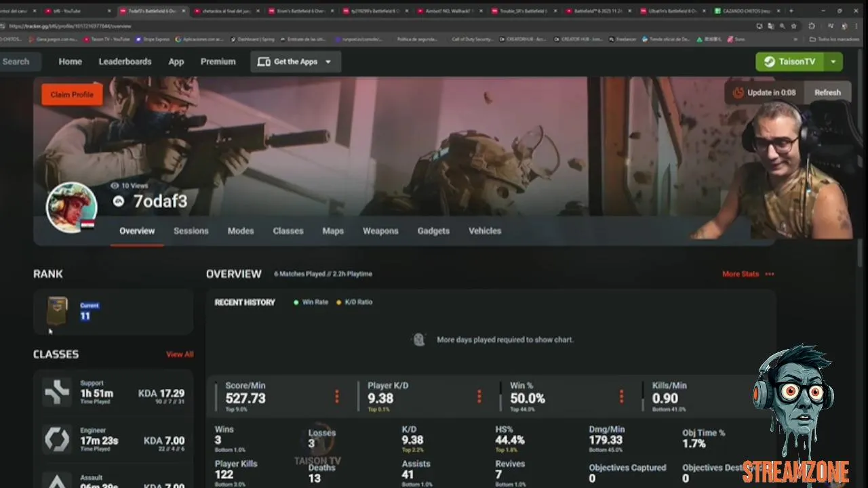The image size is (868, 488).
Task: Click the Player K/D value 9.38 in the overview header
Action: 380,398
